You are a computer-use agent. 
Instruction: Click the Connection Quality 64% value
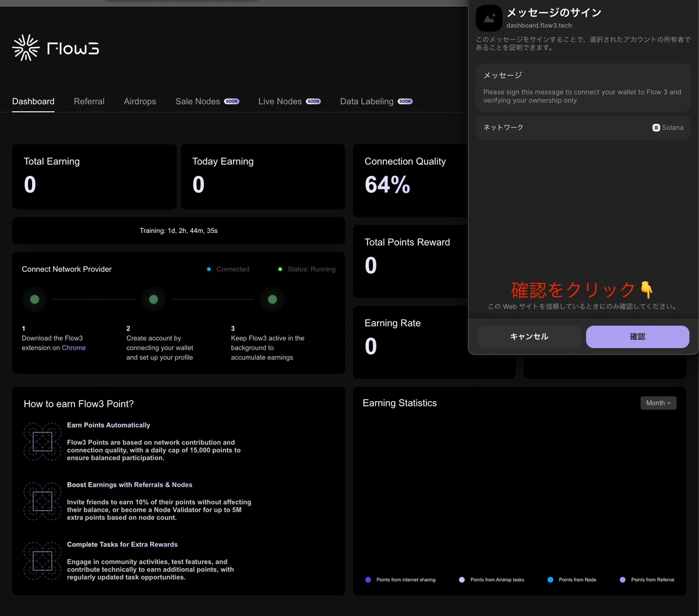pyautogui.click(x=387, y=185)
